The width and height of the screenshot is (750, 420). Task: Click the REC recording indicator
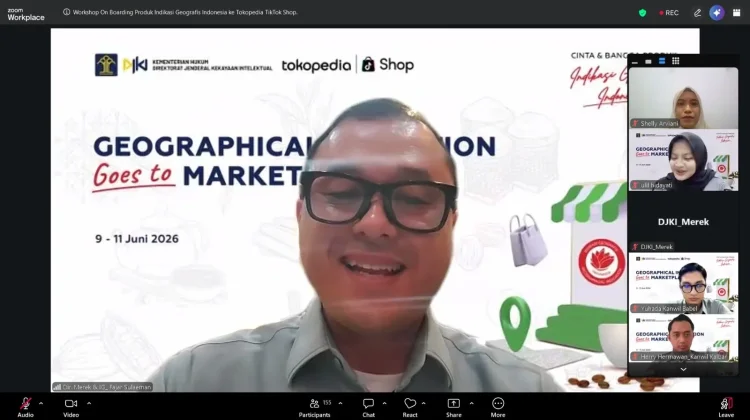(x=669, y=13)
